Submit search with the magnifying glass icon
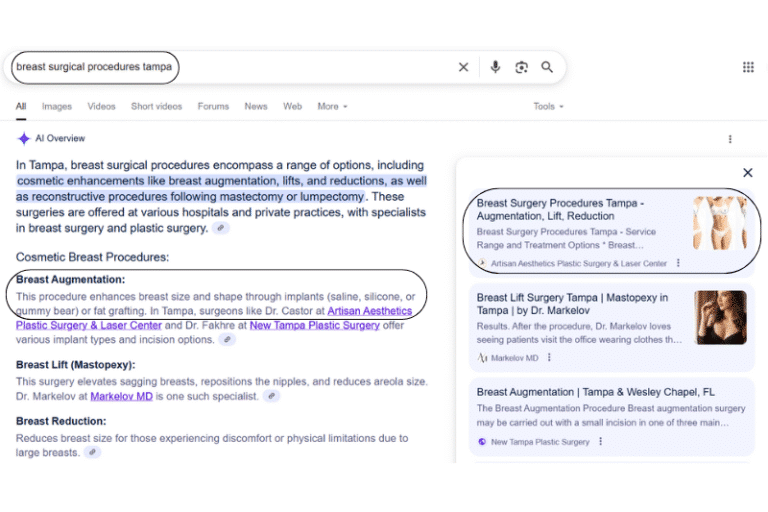This screenshot has height=512, width=768. coord(547,67)
